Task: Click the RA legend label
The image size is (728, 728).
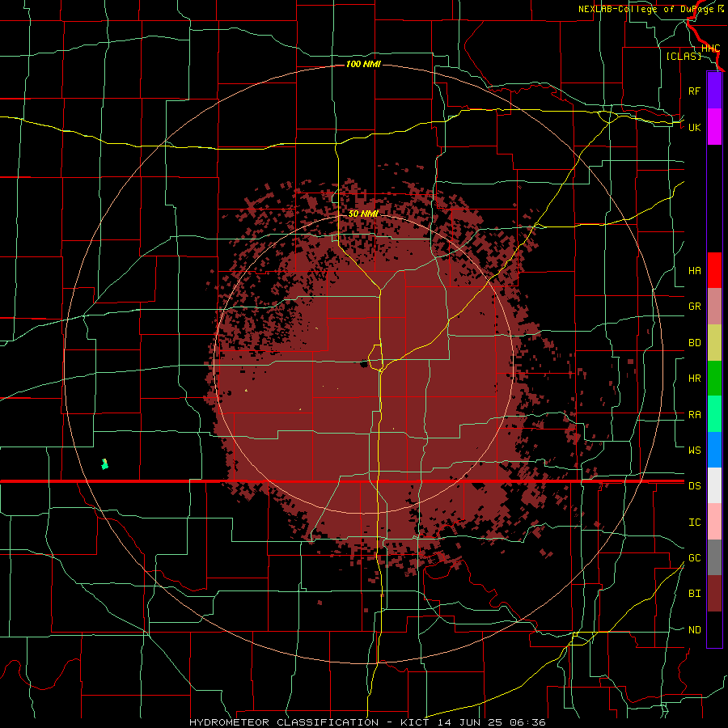Action: [x=694, y=415]
